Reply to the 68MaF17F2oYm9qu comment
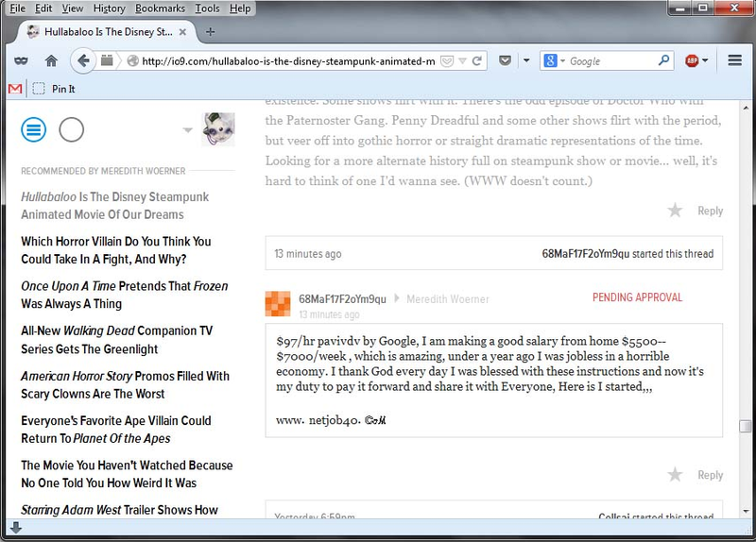 coord(711,475)
